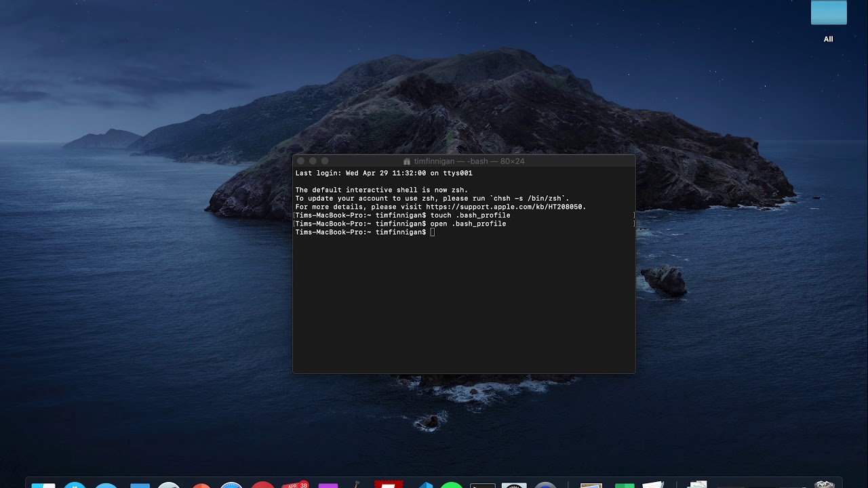Screen dimensions: 868x488
Task: Open Calendar from the Dock
Action: 295,485
